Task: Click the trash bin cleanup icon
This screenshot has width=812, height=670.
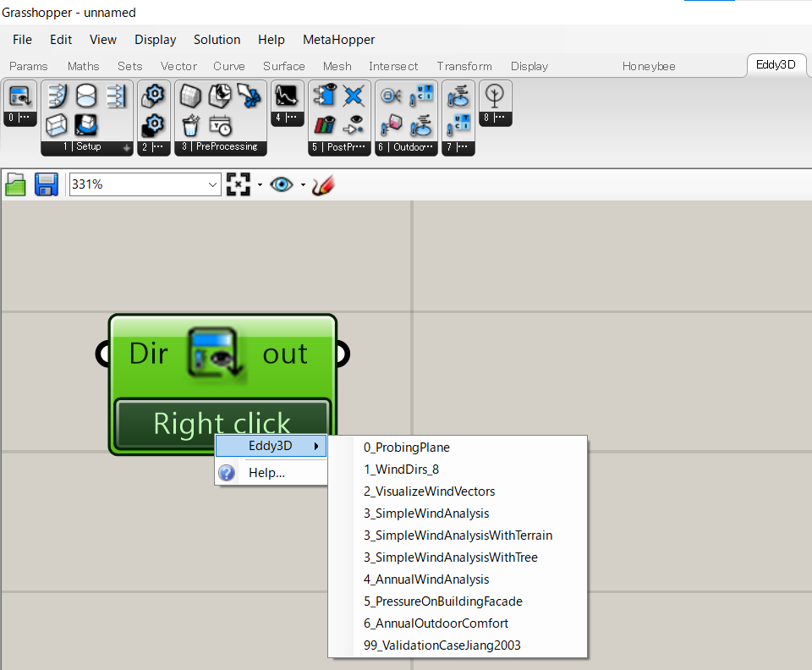Action: [x=190, y=125]
